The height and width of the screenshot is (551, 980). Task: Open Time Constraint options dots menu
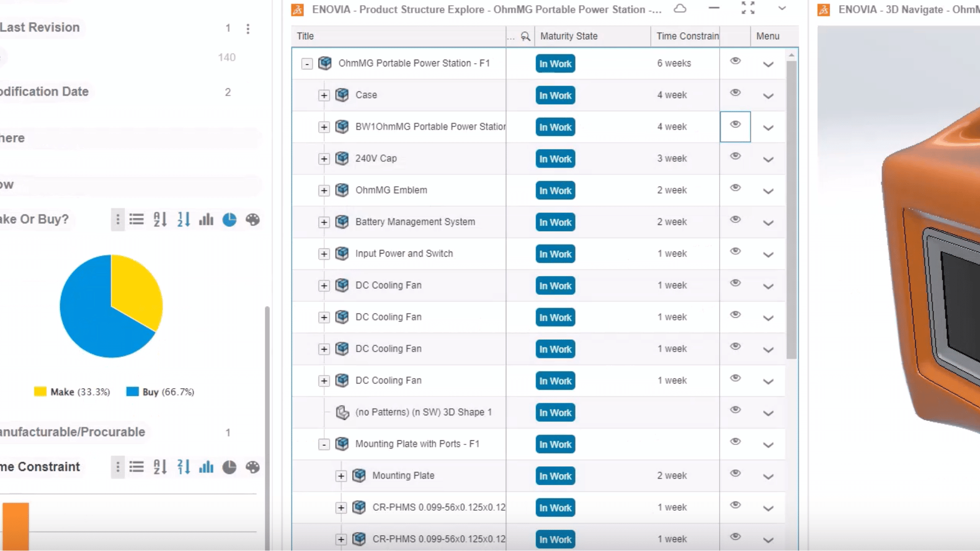(118, 467)
